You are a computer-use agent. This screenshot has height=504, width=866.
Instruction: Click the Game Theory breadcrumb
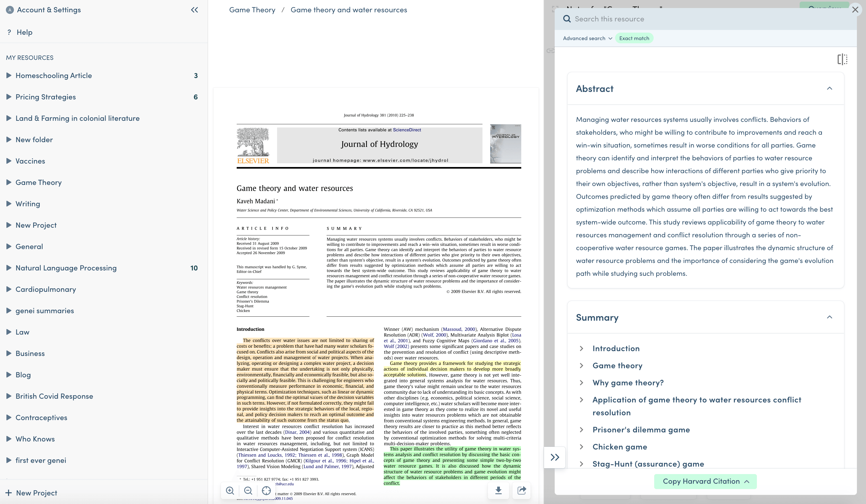coord(252,10)
